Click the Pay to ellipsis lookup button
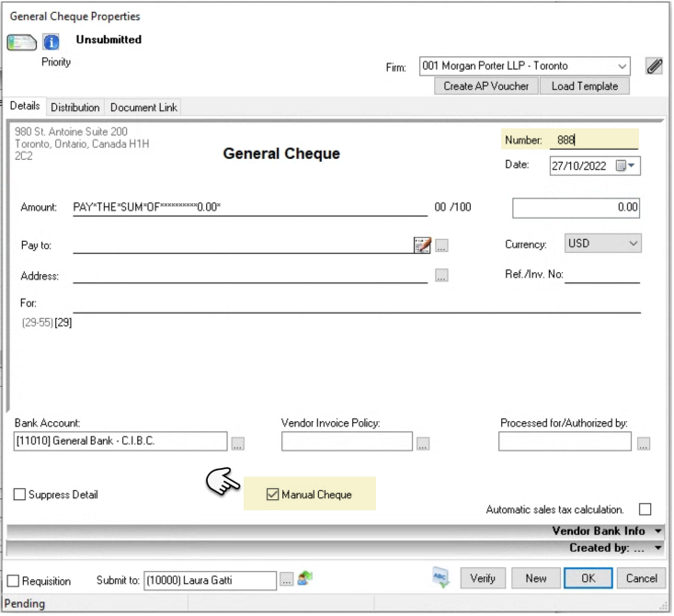This screenshot has height=616, width=674. [441, 245]
